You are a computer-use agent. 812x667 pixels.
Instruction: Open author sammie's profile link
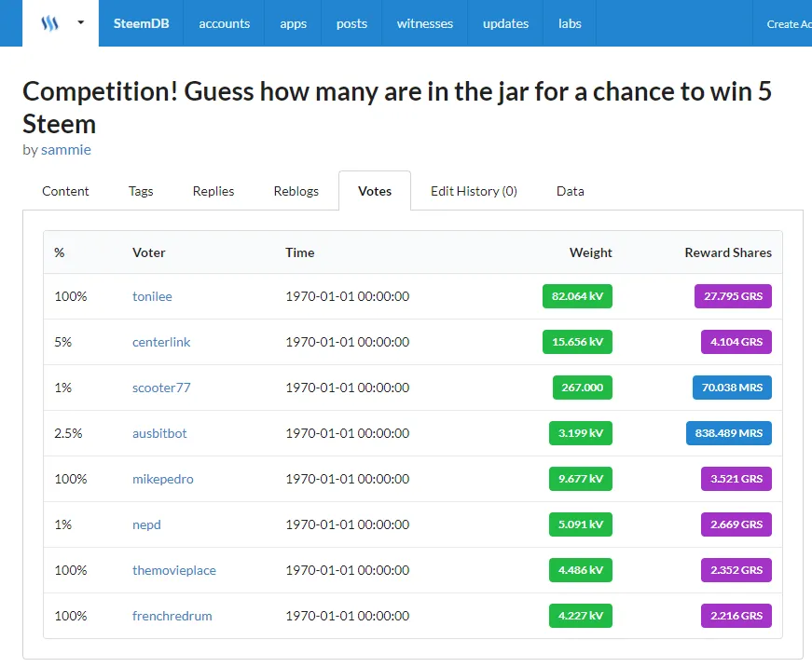coord(66,150)
